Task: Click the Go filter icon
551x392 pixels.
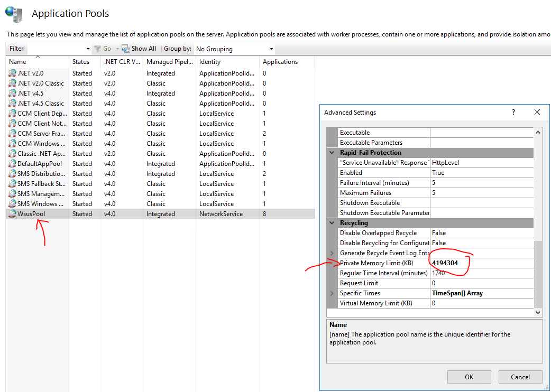Action: pyautogui.click(x=97, y=49)
